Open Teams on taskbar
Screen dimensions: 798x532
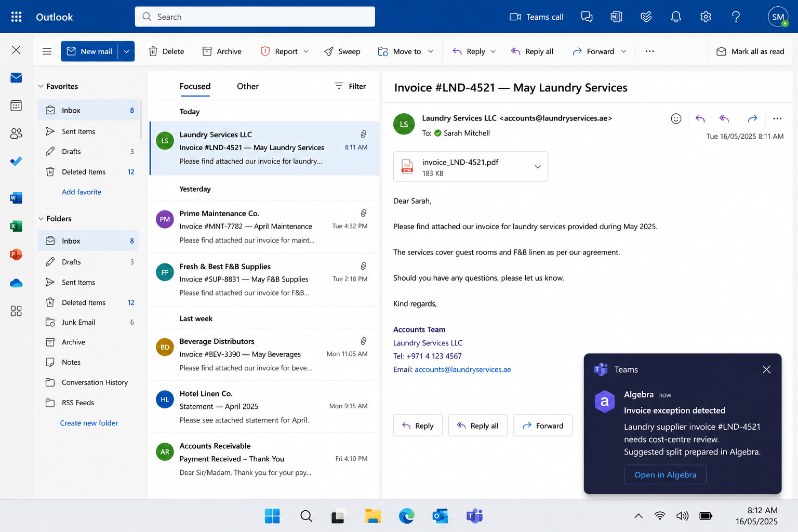[x=474, y=516]
